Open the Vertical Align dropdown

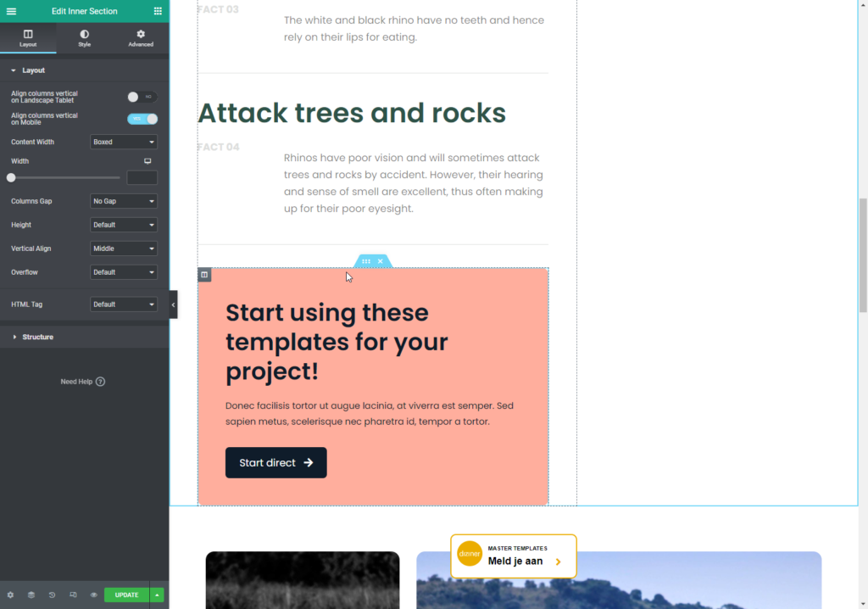[124, 249]
